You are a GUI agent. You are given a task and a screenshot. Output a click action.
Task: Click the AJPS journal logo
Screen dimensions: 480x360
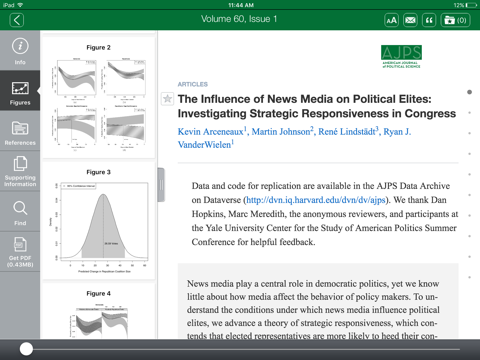(401, 57)
